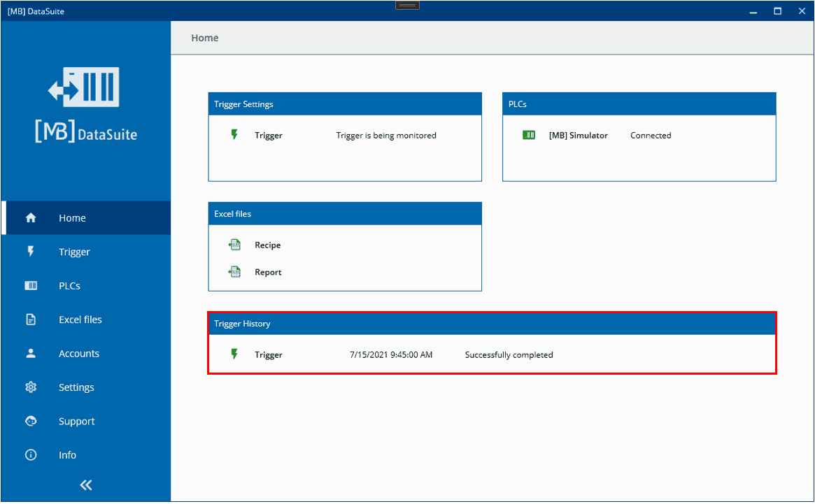Open the Settings menu item

86,387
